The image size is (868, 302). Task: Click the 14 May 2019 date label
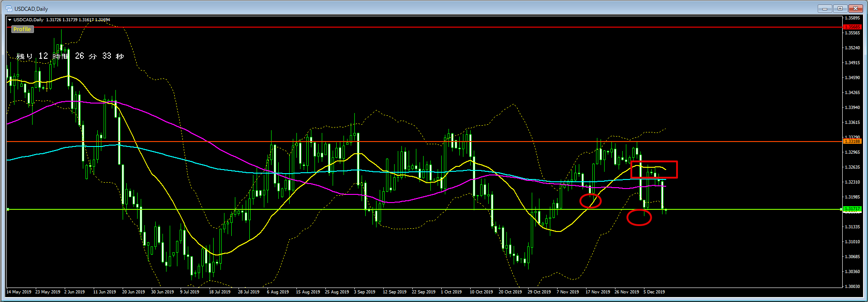coord(19,292)
